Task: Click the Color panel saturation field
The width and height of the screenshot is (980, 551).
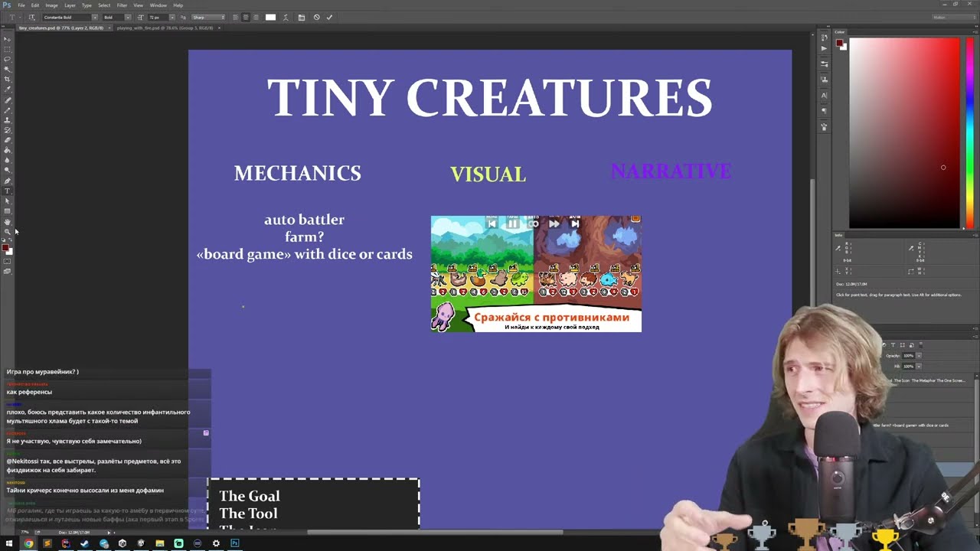Action: coord(904,133)
